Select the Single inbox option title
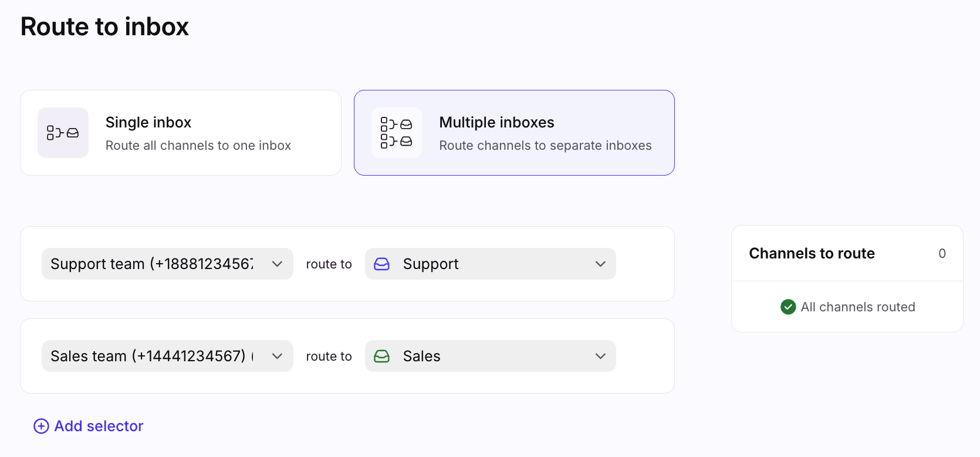 148,122
